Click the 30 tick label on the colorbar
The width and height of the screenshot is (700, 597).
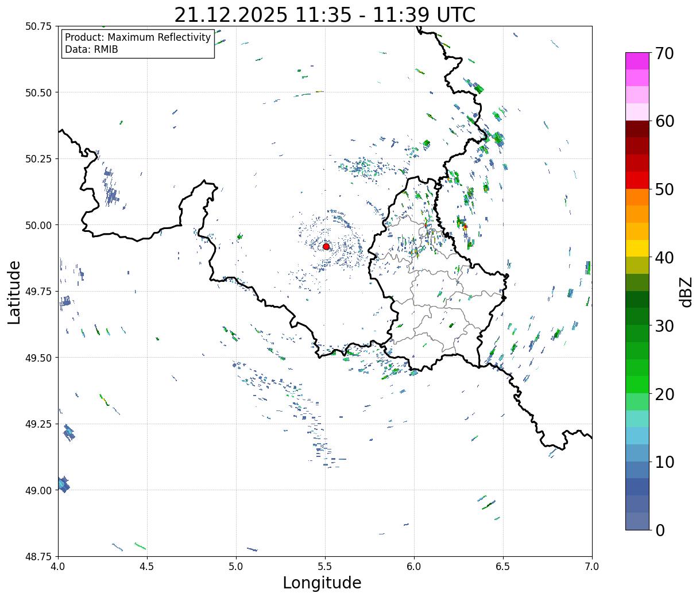(x=664, y=326)
